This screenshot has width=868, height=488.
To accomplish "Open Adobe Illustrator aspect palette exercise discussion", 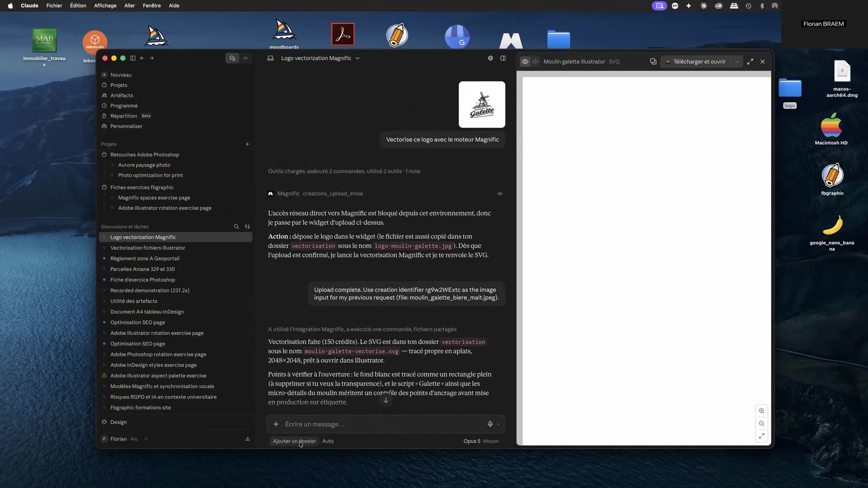I will (x=176, y=376).
